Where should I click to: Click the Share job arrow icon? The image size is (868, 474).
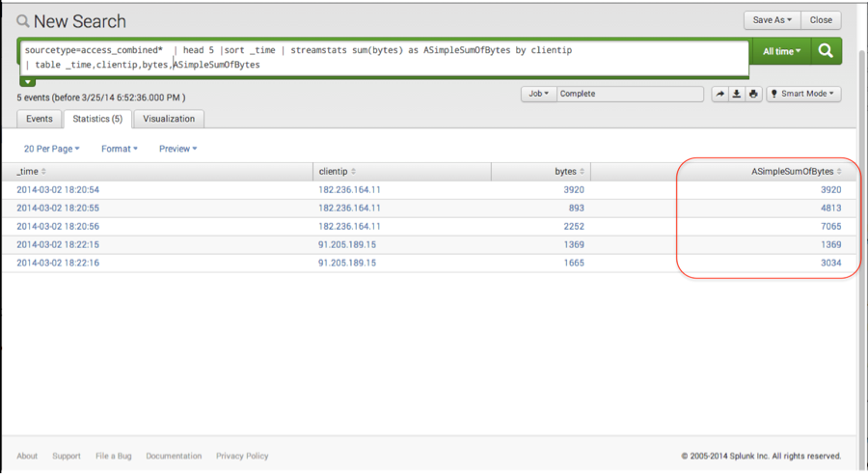coord(719,94)
